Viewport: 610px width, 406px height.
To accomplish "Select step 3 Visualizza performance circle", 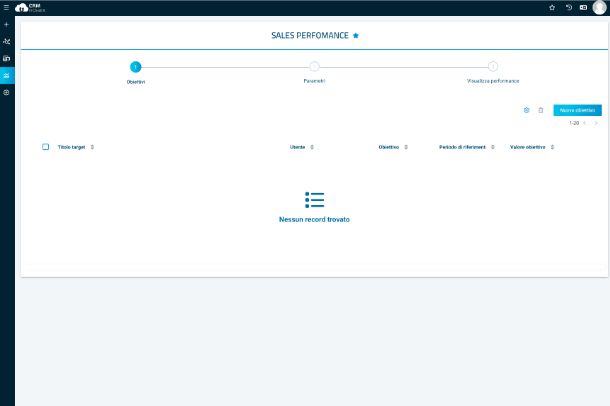I will (493, 66).
